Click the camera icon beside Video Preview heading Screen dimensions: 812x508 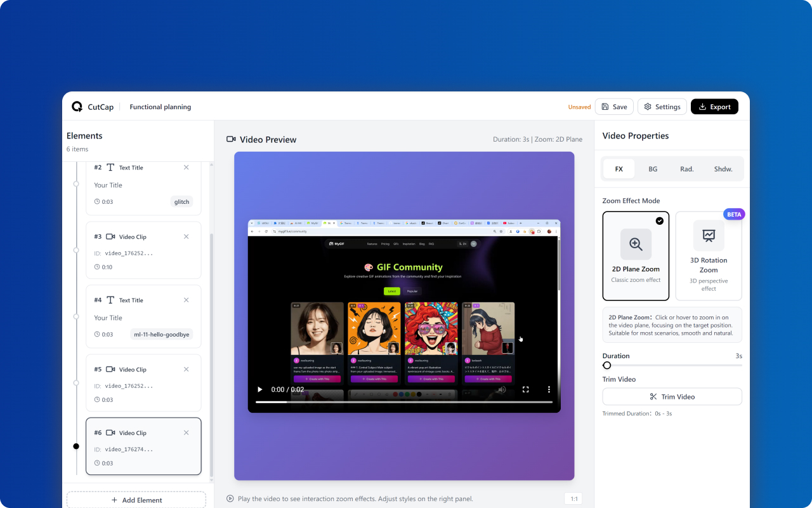pyautogui.click(x=230, y=139)
